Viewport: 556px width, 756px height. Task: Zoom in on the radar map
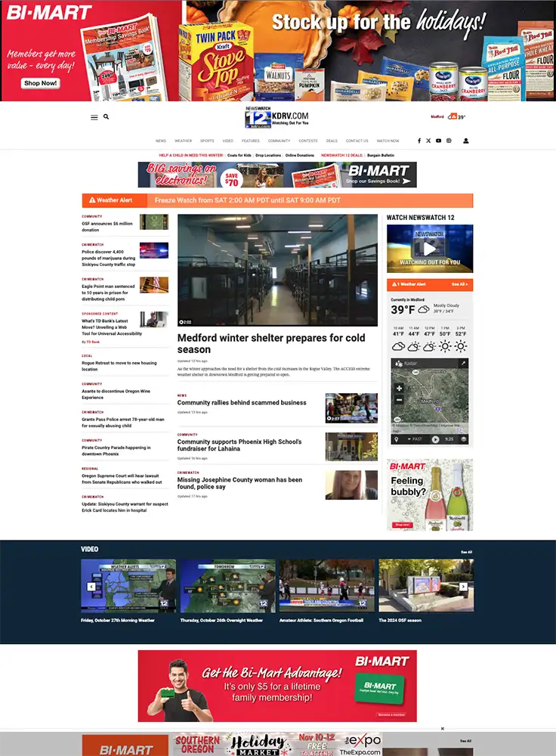click(399, 388)
